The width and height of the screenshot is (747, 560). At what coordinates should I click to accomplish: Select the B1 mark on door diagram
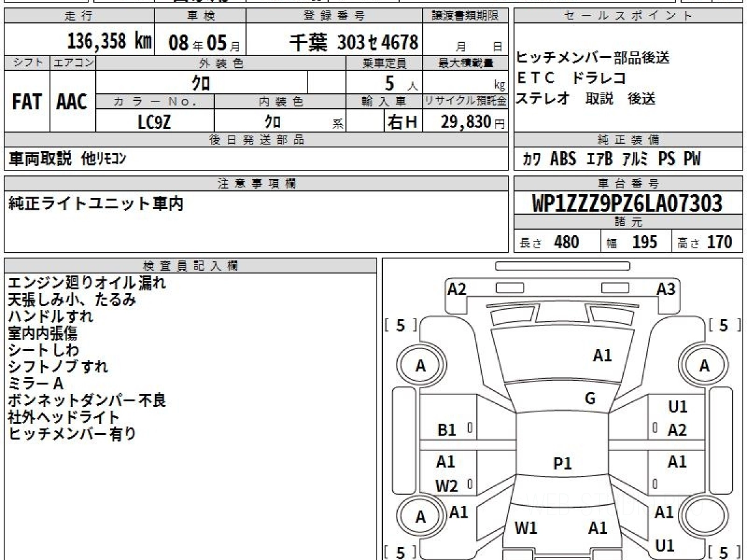(446, 429)
